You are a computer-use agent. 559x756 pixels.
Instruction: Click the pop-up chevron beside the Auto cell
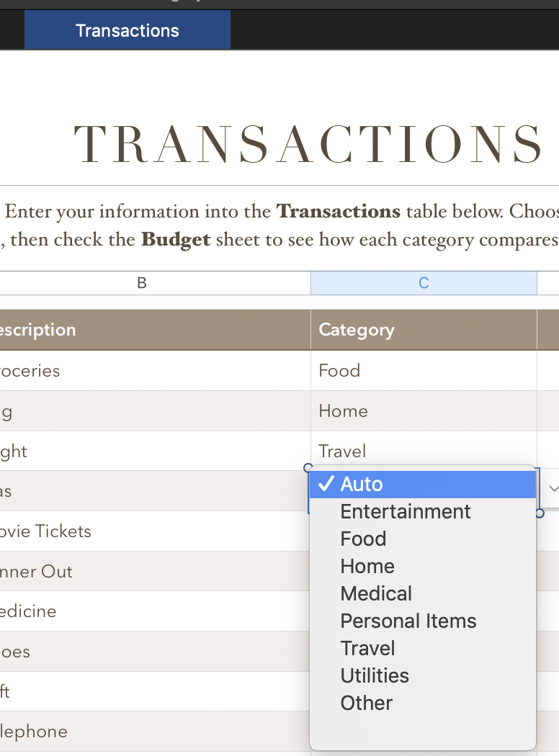pyautogui.click(x=552, y=488)
